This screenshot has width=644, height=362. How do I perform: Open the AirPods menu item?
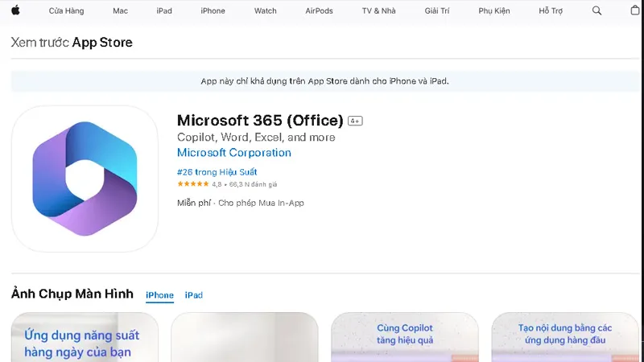point(319,11)
